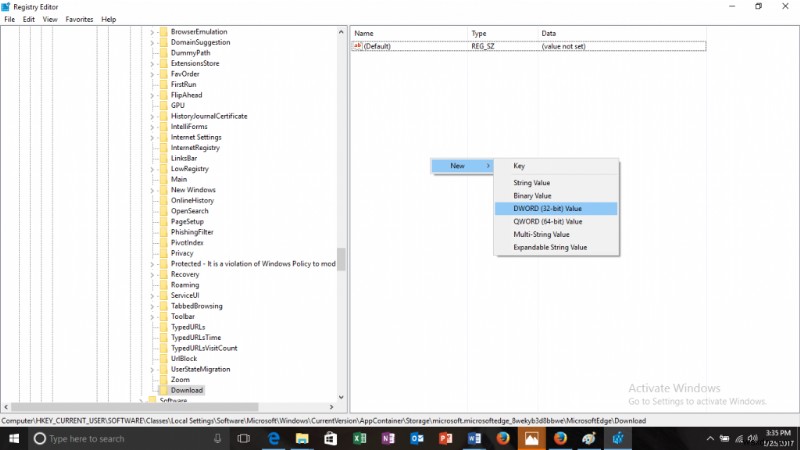Select the Main registry key
800x450 pixels.
pos(179,179)
